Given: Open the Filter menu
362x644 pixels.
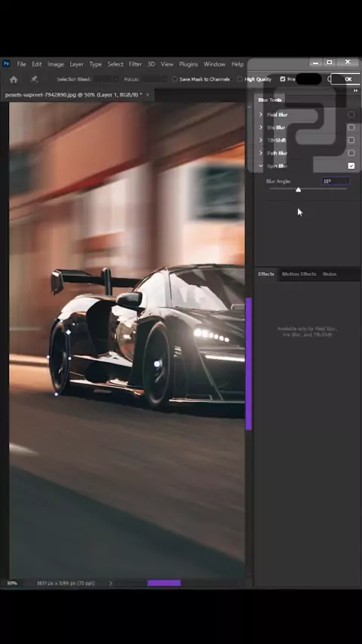Looking at the screenshot, I should coord(135,64).
